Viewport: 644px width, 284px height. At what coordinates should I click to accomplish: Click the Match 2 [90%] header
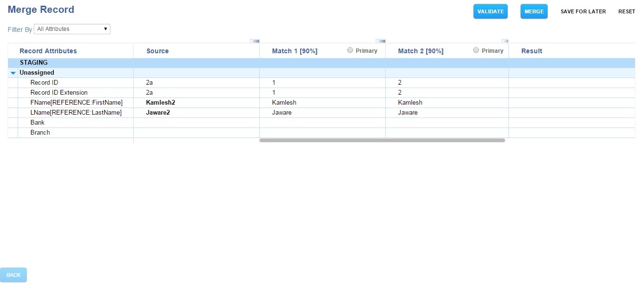[x=421, y=51]
